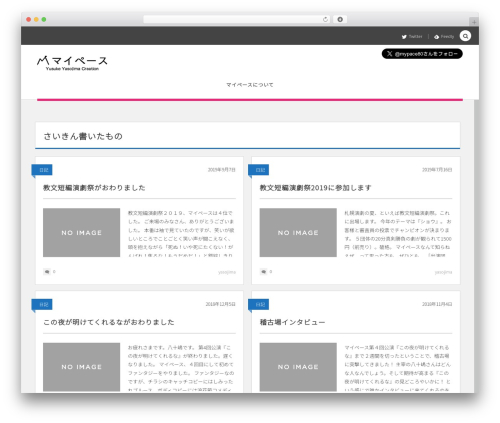
Task: Add a new browser tab with plus
Action: coord(474,22)
